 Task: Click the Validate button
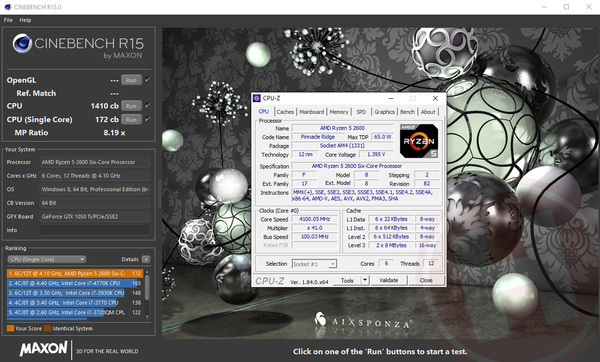pos(388,280)
